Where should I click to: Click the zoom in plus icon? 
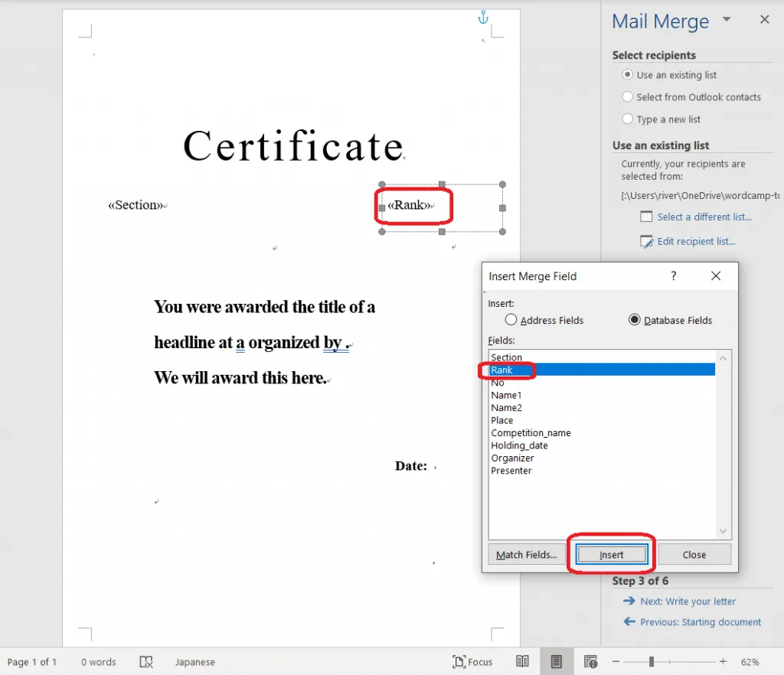[723, 662]
